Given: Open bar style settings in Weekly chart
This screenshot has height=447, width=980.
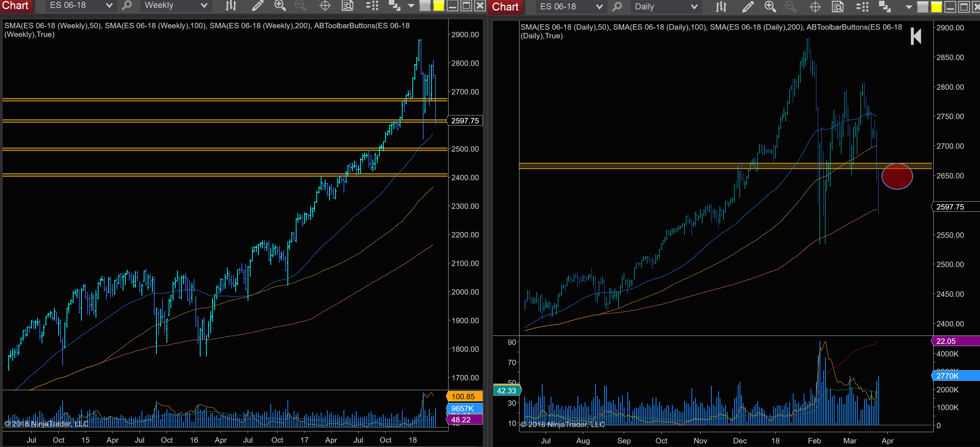Looking at the screenshot, I should 231,5.
